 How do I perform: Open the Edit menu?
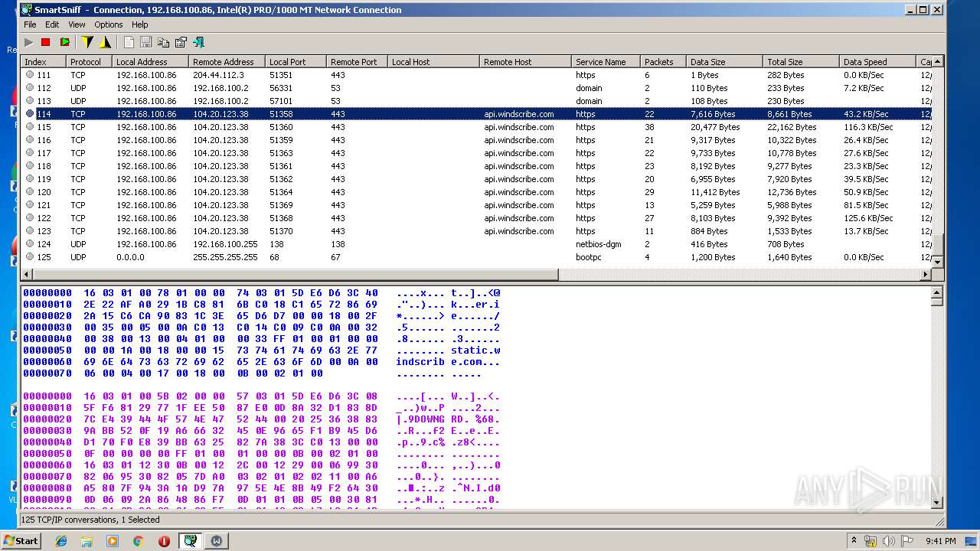52,24
